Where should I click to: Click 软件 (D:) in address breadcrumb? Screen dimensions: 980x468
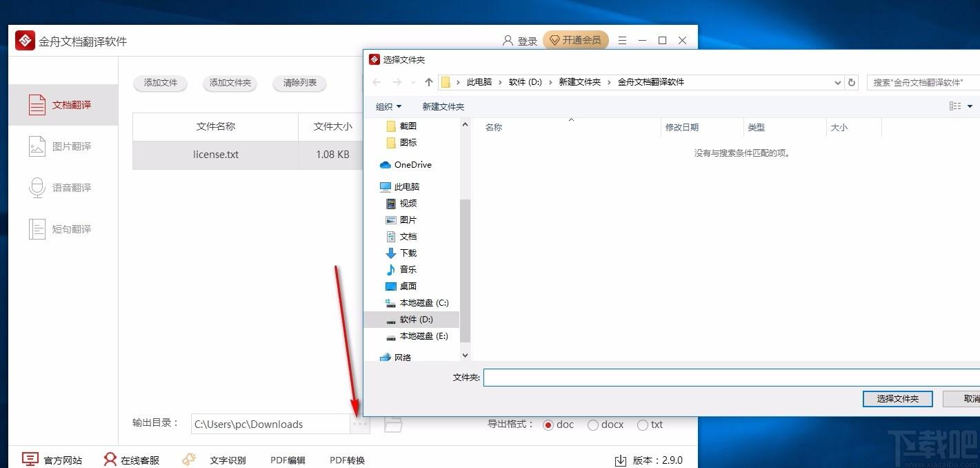(x=526, y=82)
